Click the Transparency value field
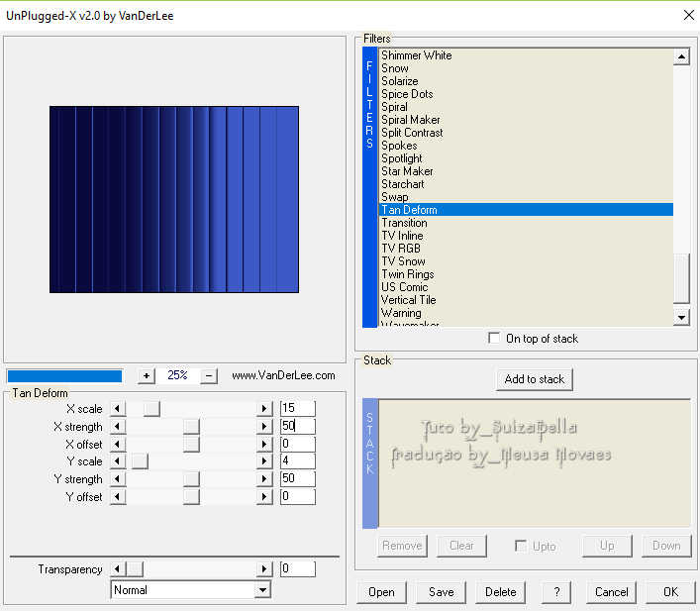This screenshot has height=611, width=700. 298,569
